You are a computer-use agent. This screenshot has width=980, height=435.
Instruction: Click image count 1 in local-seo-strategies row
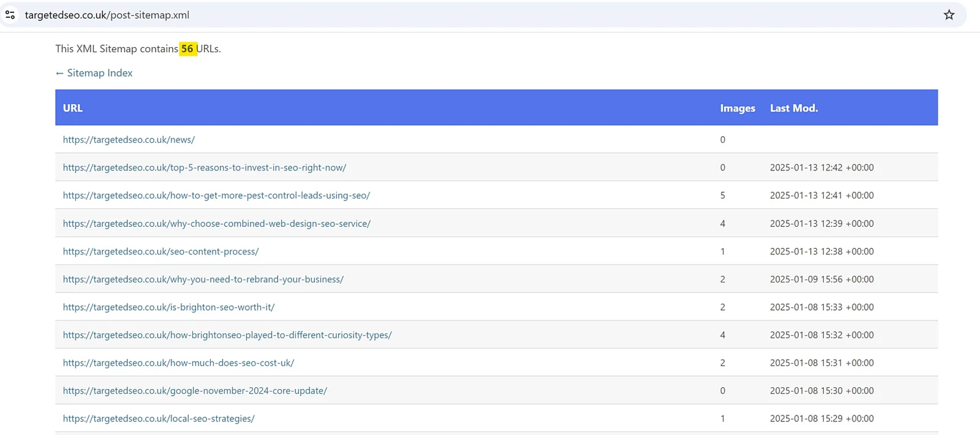point(722,418)
